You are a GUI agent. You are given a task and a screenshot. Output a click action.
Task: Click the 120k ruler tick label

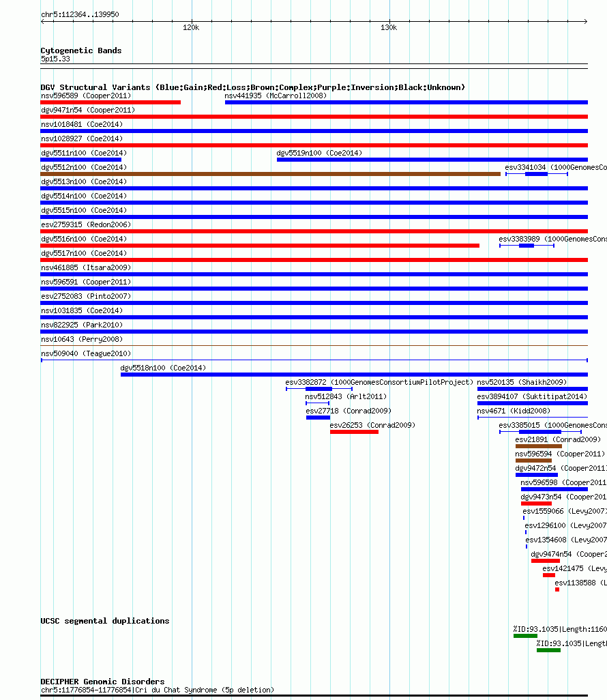click(x=191, y=27)
